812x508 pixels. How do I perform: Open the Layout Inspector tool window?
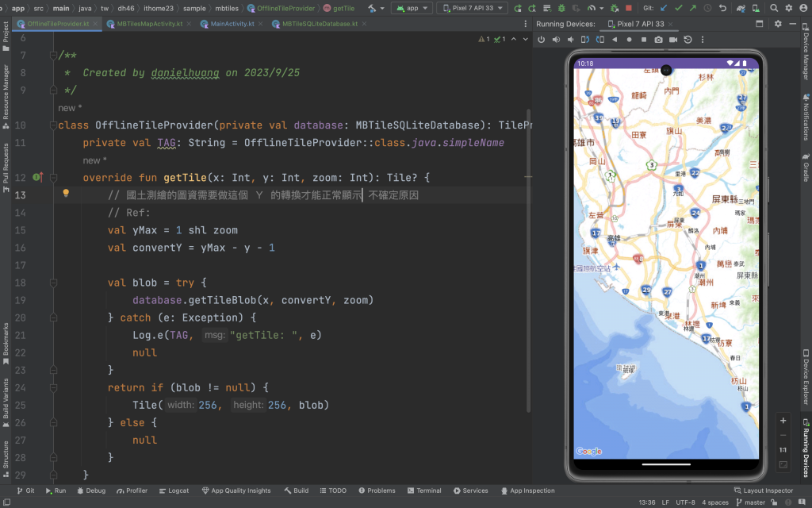click(764, 491)
